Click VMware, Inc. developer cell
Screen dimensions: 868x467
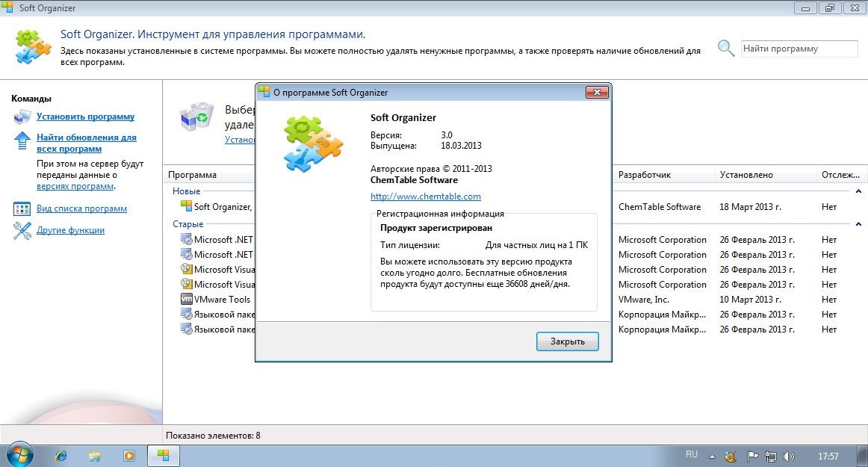643,299
